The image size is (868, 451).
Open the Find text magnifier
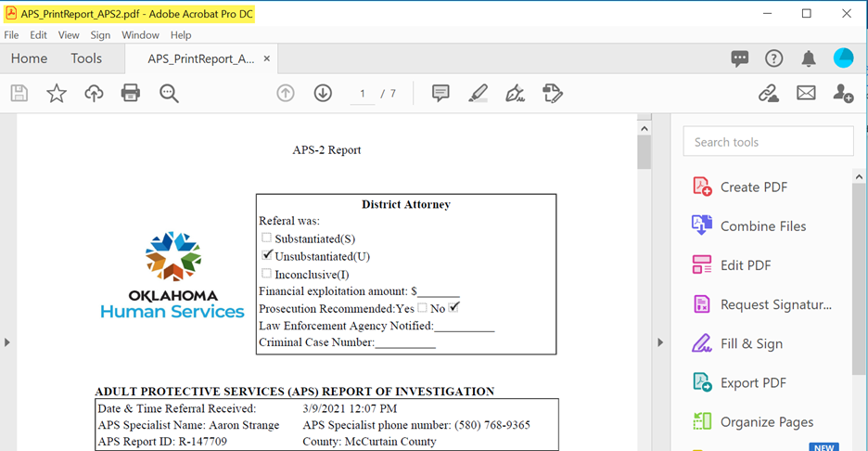pos(169,93)
